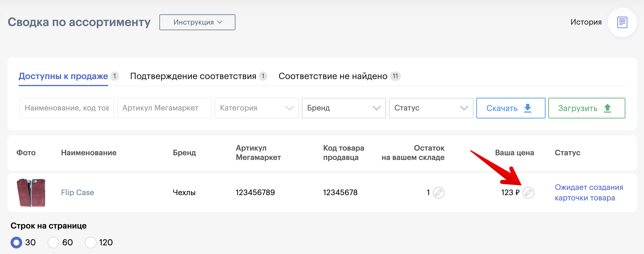Focus the Артикул Мегамаркет input field

164,108
